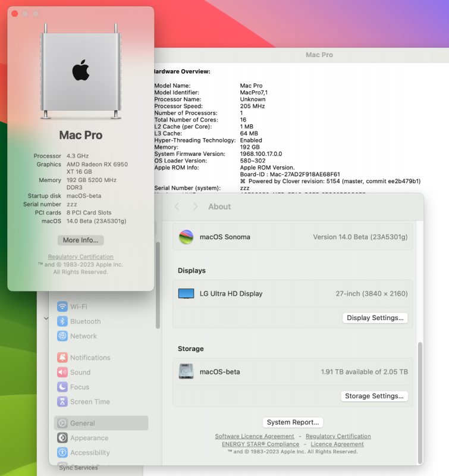Close the About This Mac window
449x476 pixels.
tap(14, 14)
